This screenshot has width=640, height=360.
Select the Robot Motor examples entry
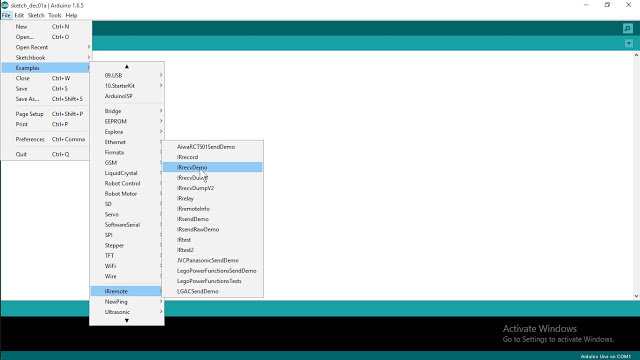click(x=127, y=193)
